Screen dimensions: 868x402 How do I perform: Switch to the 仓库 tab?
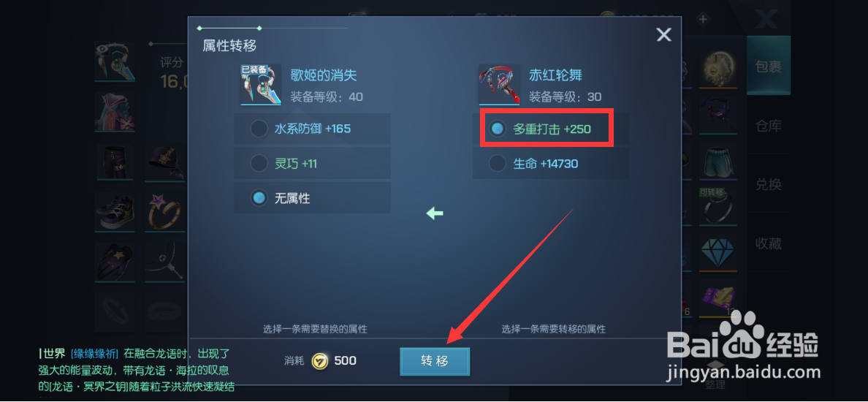(769, 126)
